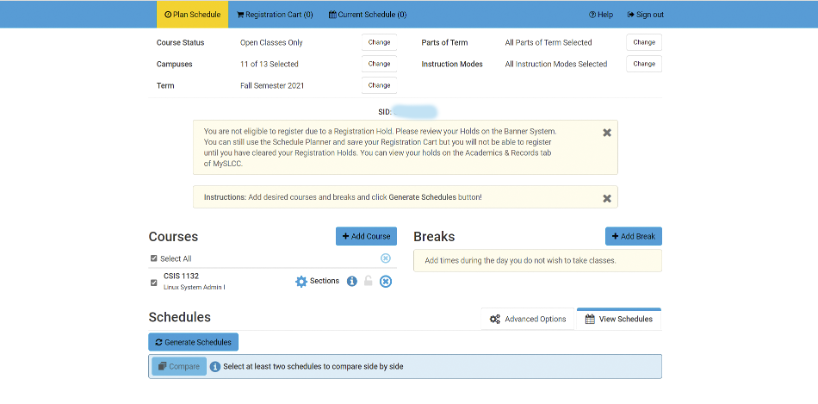
Task: Click the lock icon for CSIS 1132
Action: tap(368, 281)
